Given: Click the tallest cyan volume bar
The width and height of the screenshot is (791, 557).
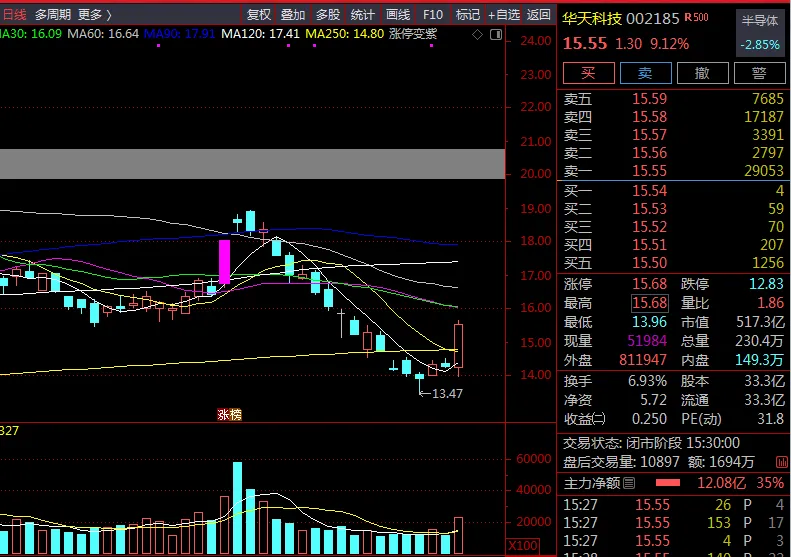Looking at the screenshot, I should point(237,508).
